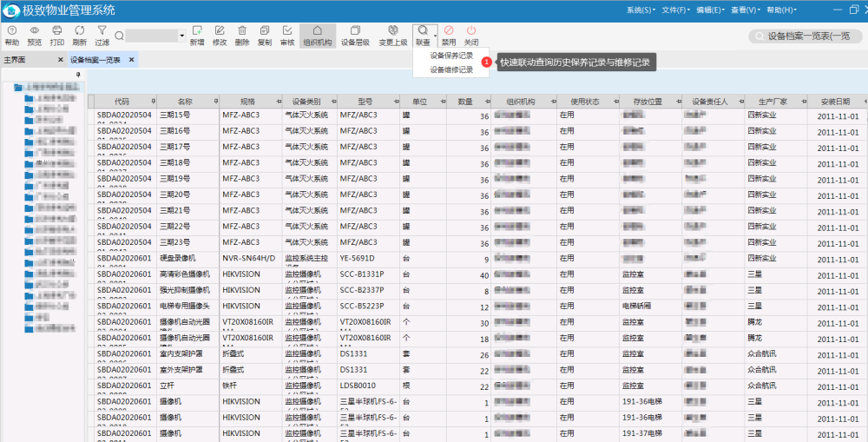Click the magnifier icon beside toolbar search box
This screenshot has width=868, height=442.
click(x=119, y=36)
